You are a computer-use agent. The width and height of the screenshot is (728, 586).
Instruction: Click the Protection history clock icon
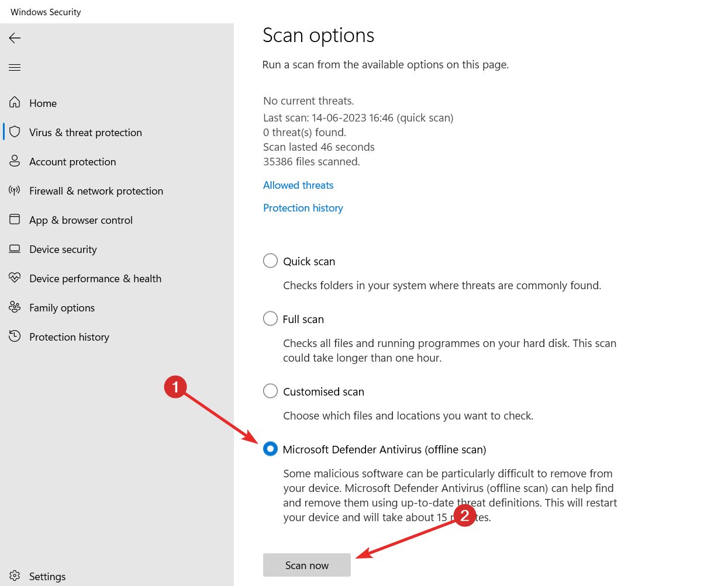15,336
